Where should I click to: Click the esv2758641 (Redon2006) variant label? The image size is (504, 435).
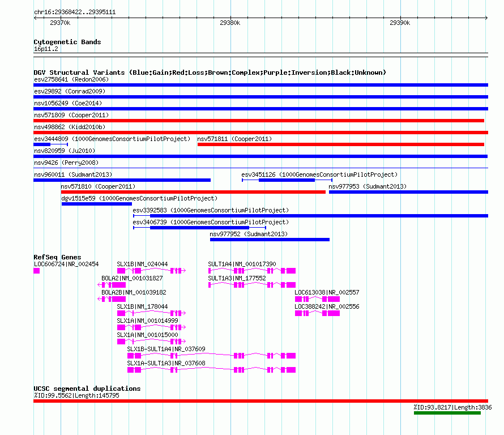(x=71, y=79)
